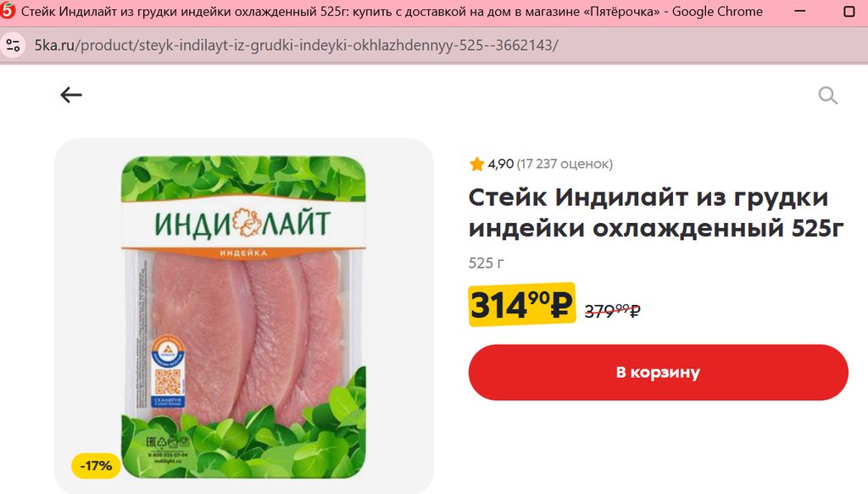Click the yellow 314.90 ₽ price tag
Image resolution: width=868 pixels, height=494 pixels.
[x=521, y=305]
